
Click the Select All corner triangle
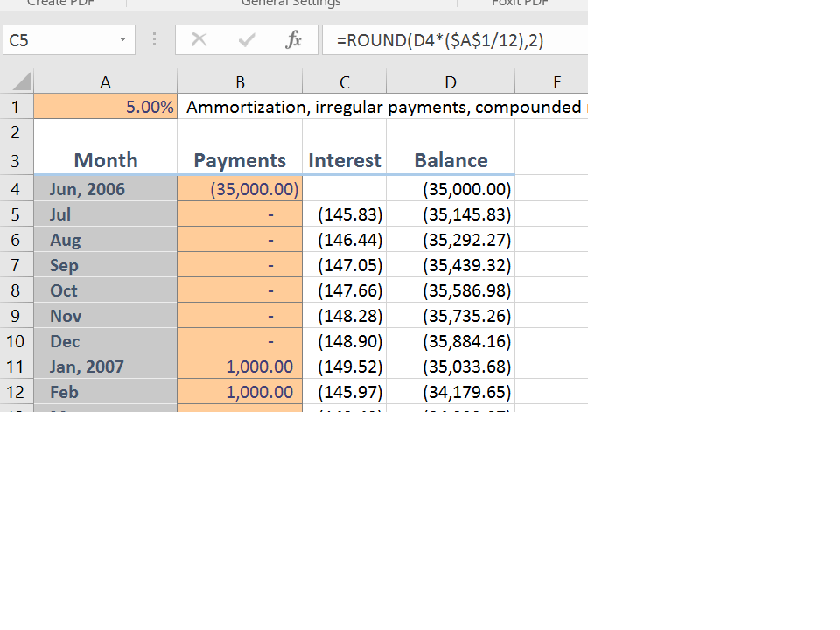click(21, 82)
